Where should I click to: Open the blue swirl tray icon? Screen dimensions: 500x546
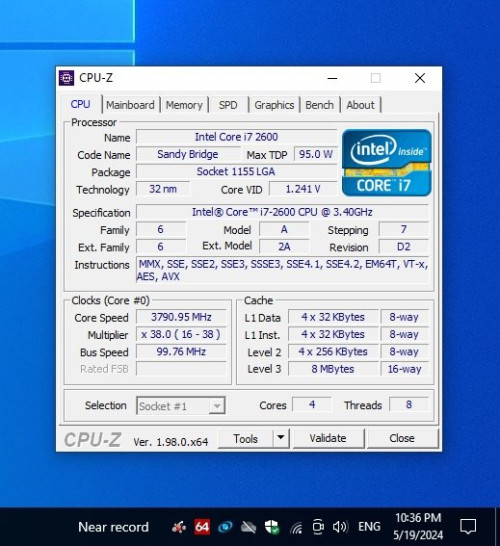225,527
